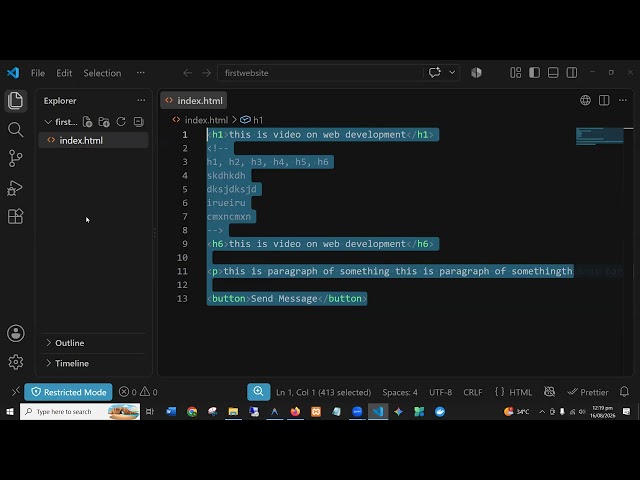
Task: Open the Source Control view
Action: [16, 158]
